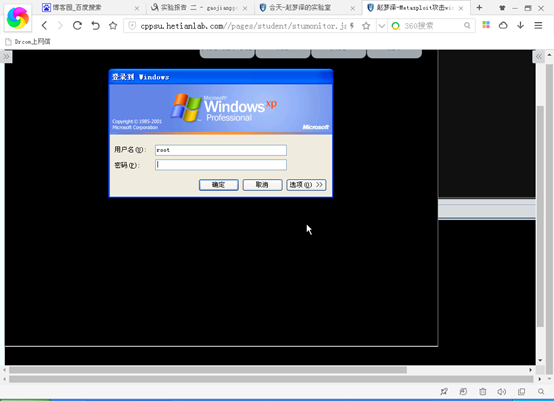This screenshot has width=554, height=401.
Task: Click the search magnifier icon in 360 box
Action: pos(467,25)
